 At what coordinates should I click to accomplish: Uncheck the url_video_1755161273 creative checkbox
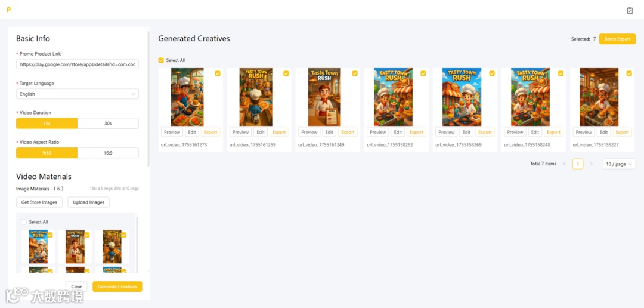point(217,73)
